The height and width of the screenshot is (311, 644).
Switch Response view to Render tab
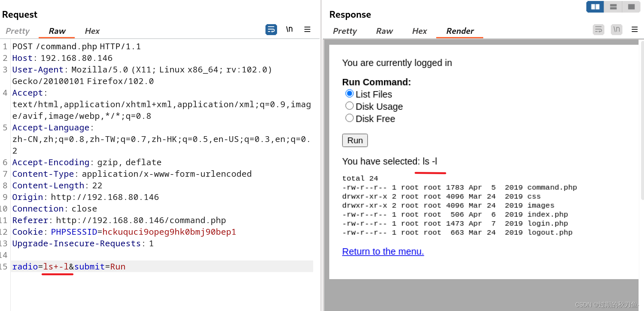tap(460, 31)
